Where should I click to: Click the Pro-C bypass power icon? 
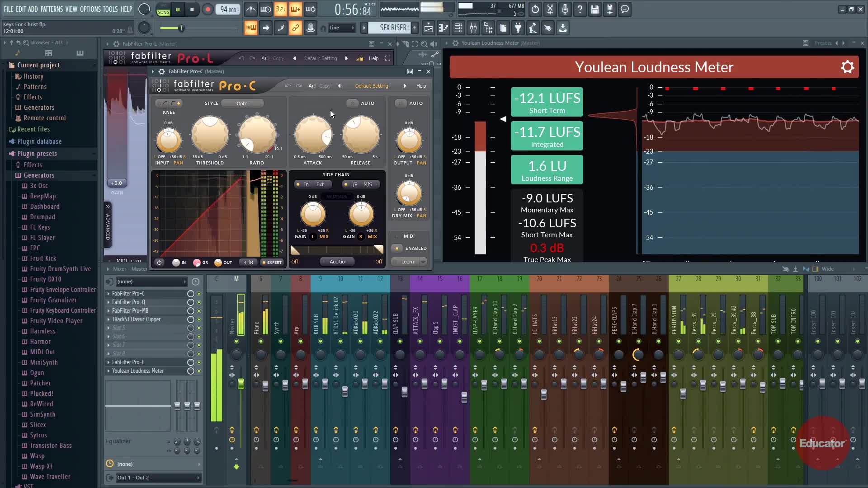pyautogui.click(x=159, y=262)
